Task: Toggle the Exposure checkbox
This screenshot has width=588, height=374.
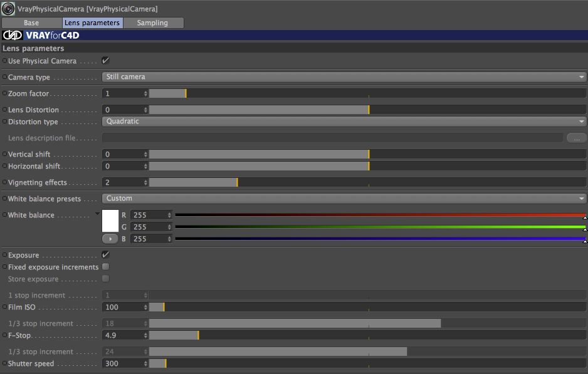Action: [x=106, y=255]
